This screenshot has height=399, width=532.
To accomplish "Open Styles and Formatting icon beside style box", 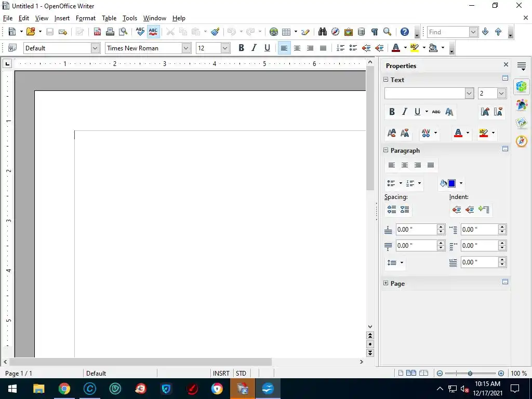I will [x=12, y=48].
